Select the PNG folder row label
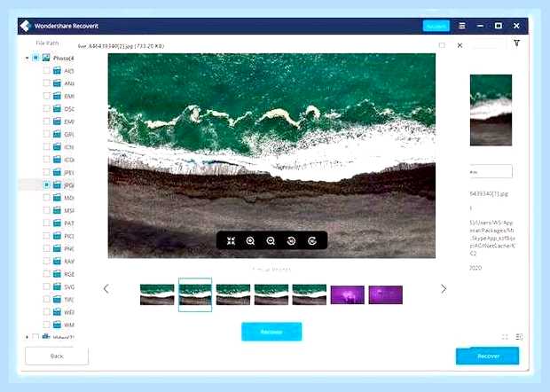This screenshot has width=550, height=392. [69, 248]
